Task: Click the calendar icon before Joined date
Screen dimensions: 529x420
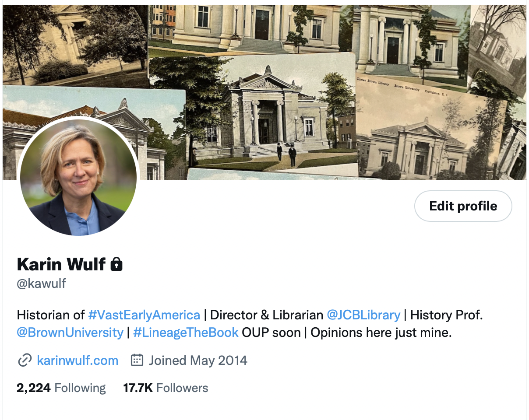Action: coord(137,360)
